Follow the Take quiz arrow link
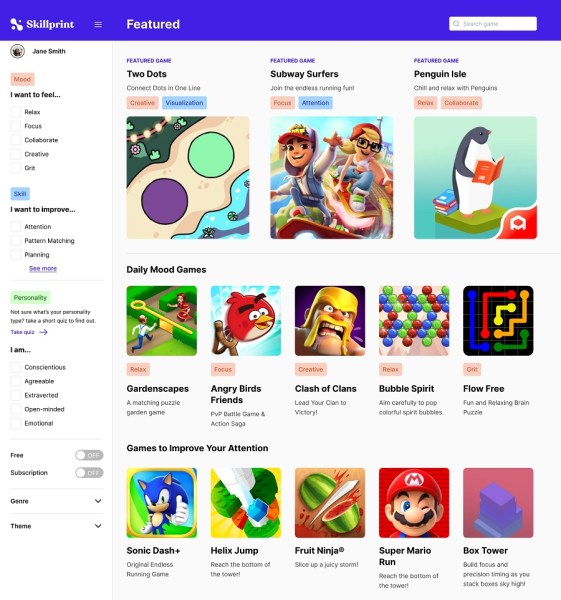The width and height of the screenshot is (561, 600). pyautogui.click(x=29, y=332)
